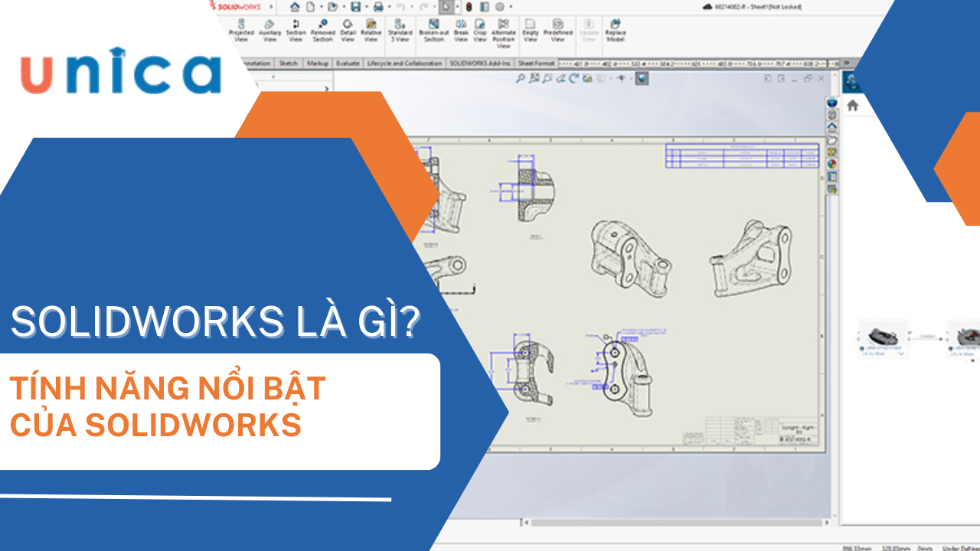Viewport: 980px width, 551px height.
Task: Insert an Empty View
Action: tap(530, 30)
